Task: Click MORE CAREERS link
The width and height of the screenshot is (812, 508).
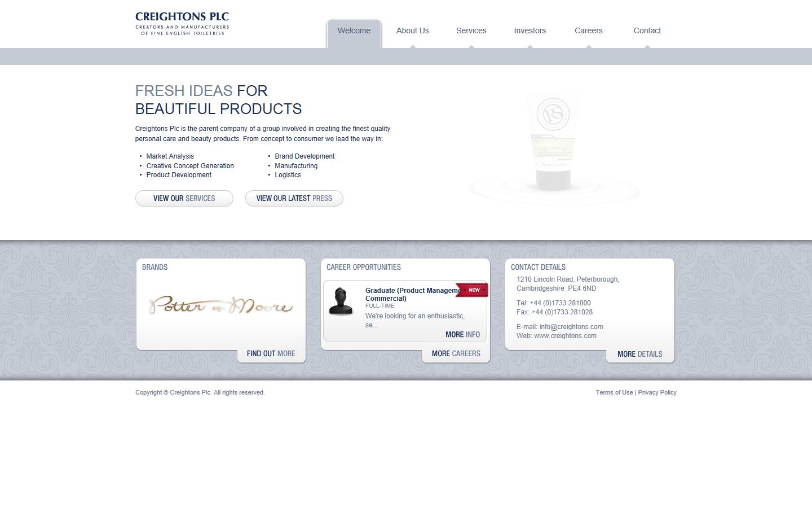Action: click(456, 353)
